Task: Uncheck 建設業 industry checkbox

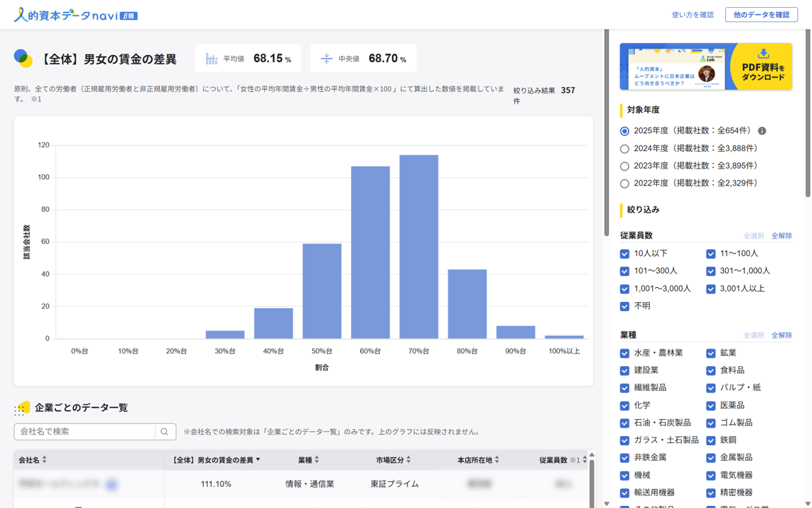Action: [625, 370]
